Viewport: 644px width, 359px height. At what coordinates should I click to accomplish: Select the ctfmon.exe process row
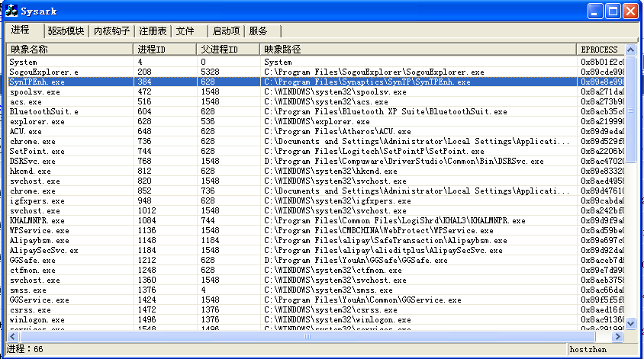pyautogui.click(x=316, y=271)
